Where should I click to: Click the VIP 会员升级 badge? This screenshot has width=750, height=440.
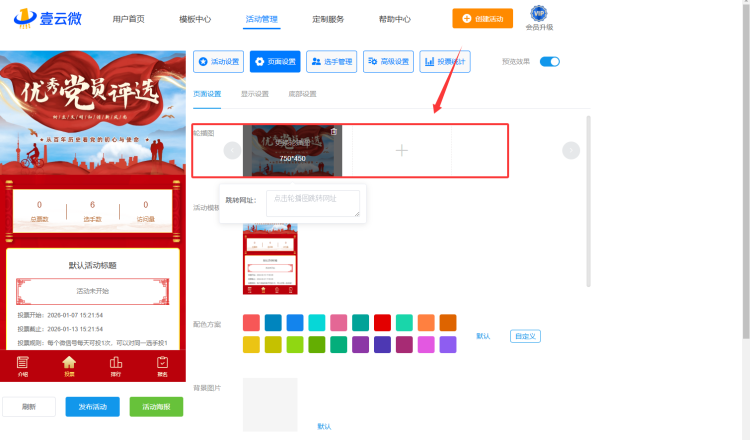click(538, 19)
